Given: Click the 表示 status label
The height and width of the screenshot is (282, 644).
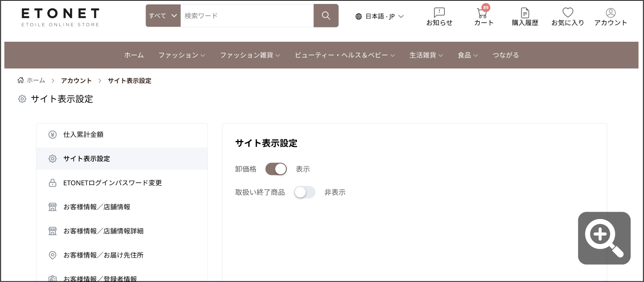Looking at the screenshot, I should [303, 169].
